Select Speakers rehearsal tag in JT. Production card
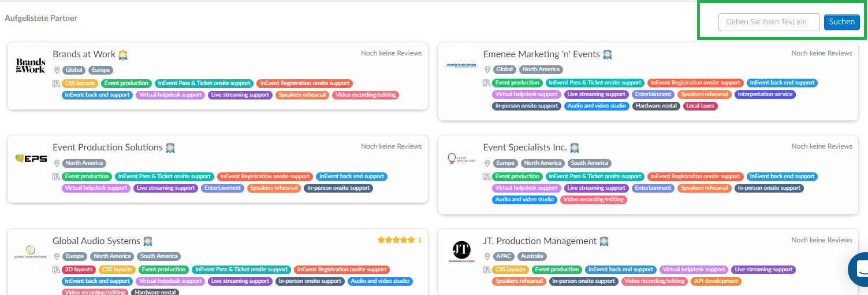Viewport: 868px width, 295px height. tap(519, 281)
